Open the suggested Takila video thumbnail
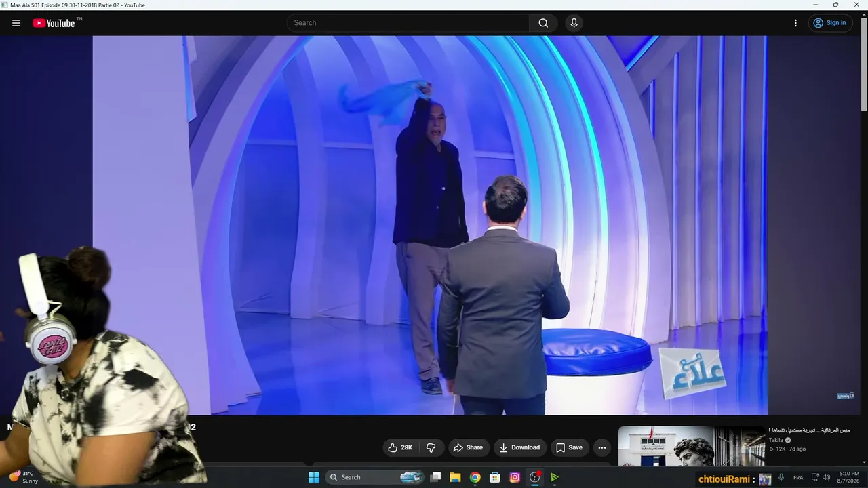 (x=692, y=446)
